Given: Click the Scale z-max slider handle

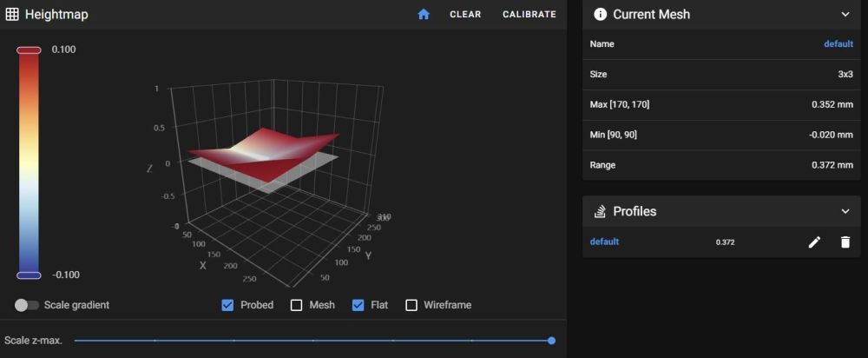Looking at the screenshot, I should click(x=551, y=341).
